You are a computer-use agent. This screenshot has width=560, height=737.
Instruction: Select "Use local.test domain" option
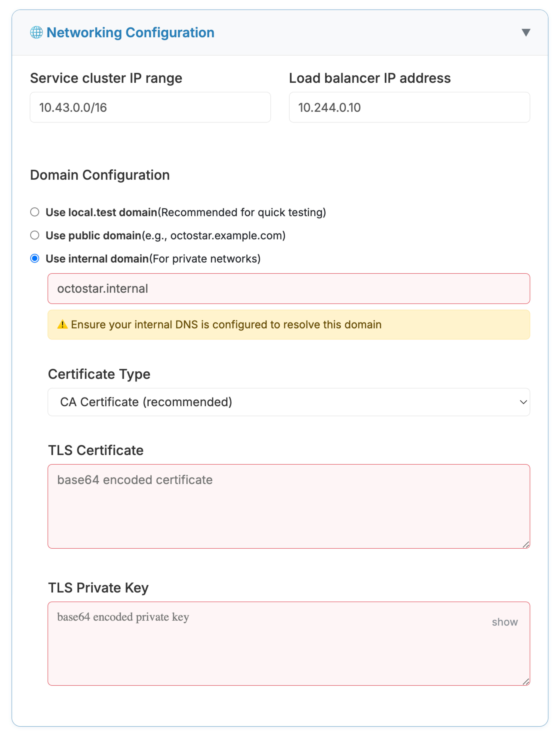point(35,212)
